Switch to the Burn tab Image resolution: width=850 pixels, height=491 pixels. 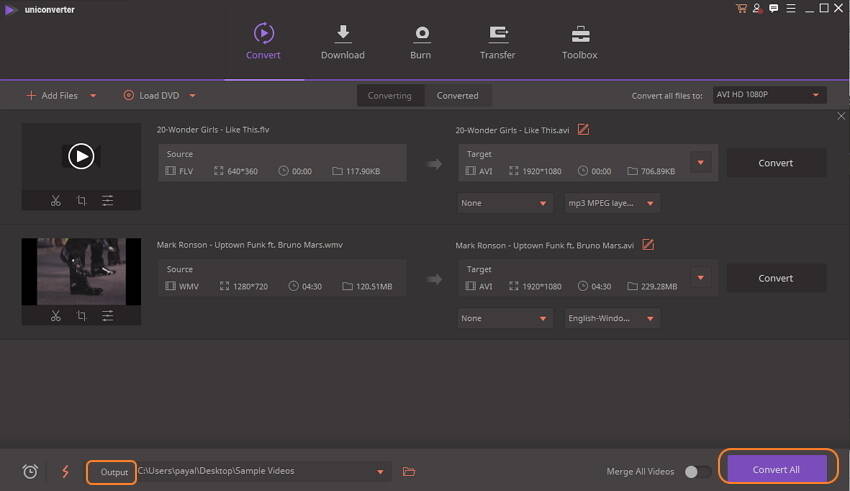tap(421, 41)
